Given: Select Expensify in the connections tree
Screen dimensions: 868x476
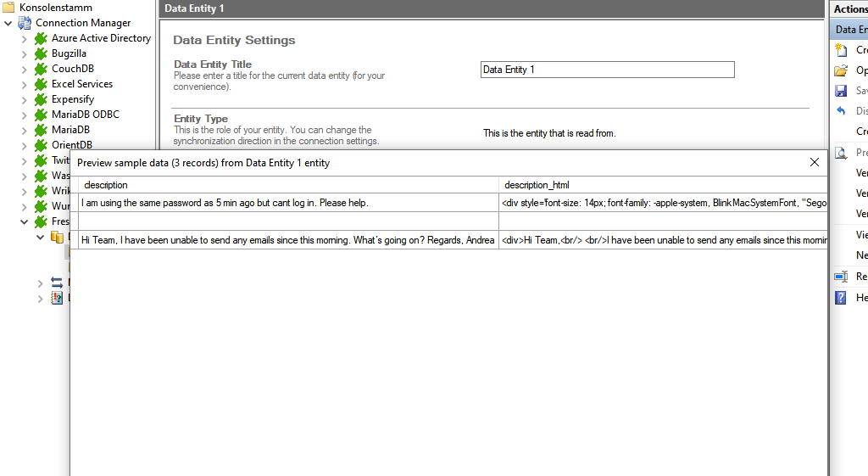Looking at the screenshot, I should pyautogui.click(x=73, y=99).
